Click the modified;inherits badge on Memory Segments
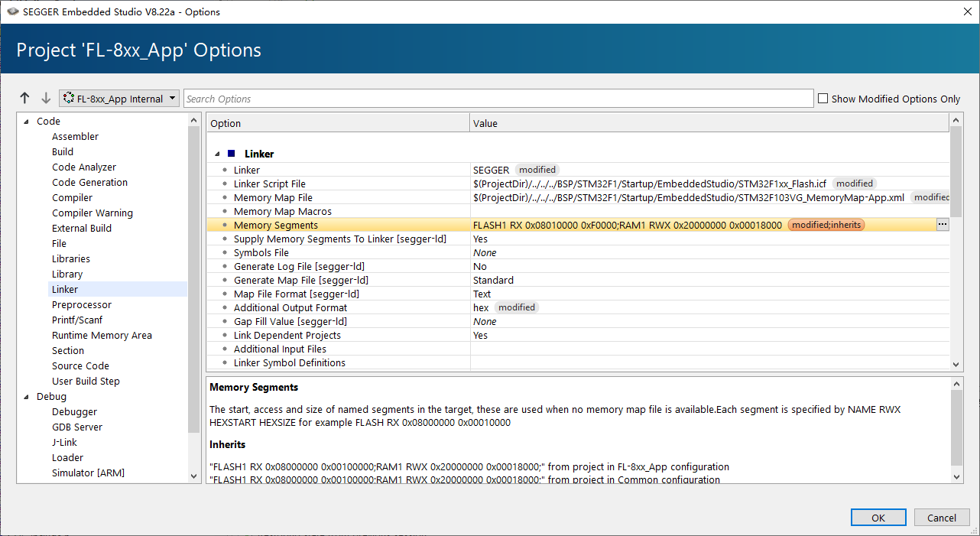Screen dimensions: 980x536 click(x=826, y=225)
